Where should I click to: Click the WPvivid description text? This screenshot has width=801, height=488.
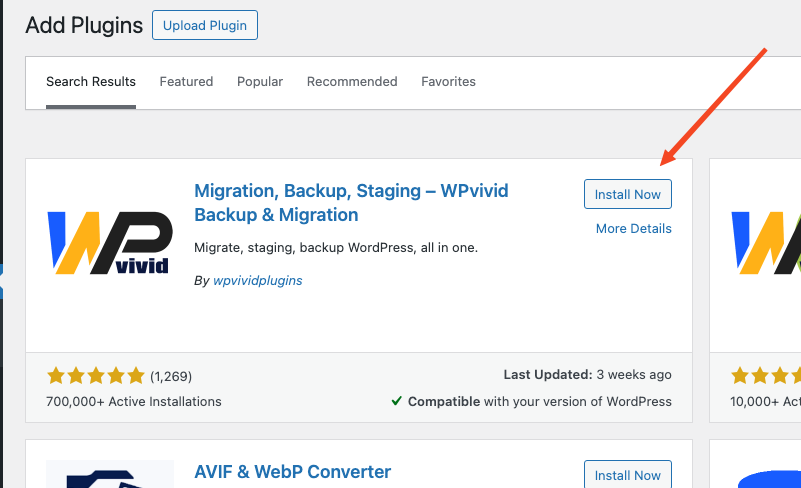(x=336, y=248)
